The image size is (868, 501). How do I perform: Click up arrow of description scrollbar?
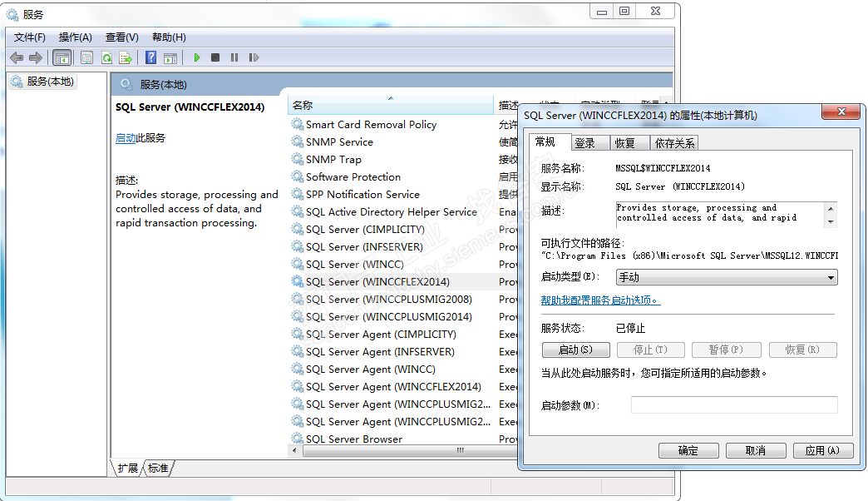[x=831, y=208]
